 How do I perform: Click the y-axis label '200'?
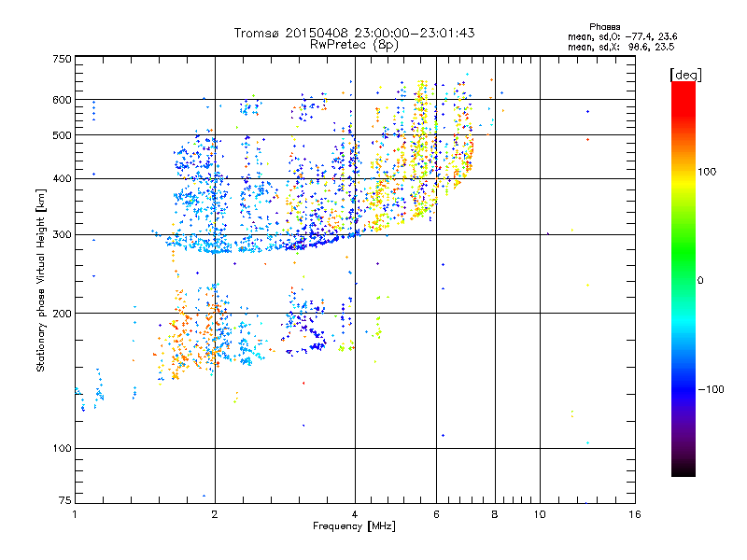pyautogui.click(x=62, y=314)
